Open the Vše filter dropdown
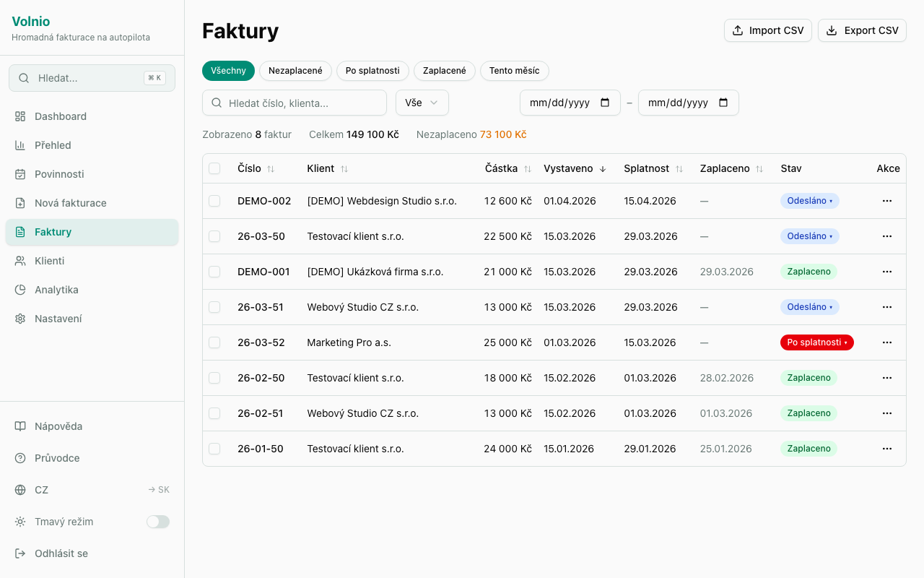Image resolution: width=924 pixels, height=578 pixels. pyautogui.click(x=422, y=103)
